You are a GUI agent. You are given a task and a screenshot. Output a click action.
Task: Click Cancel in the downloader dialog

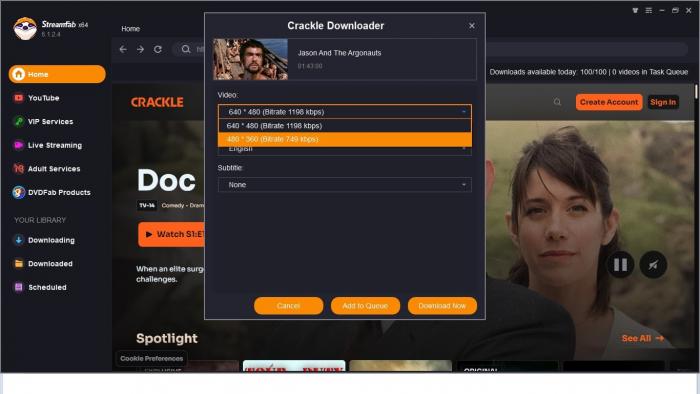pos(288,306)
